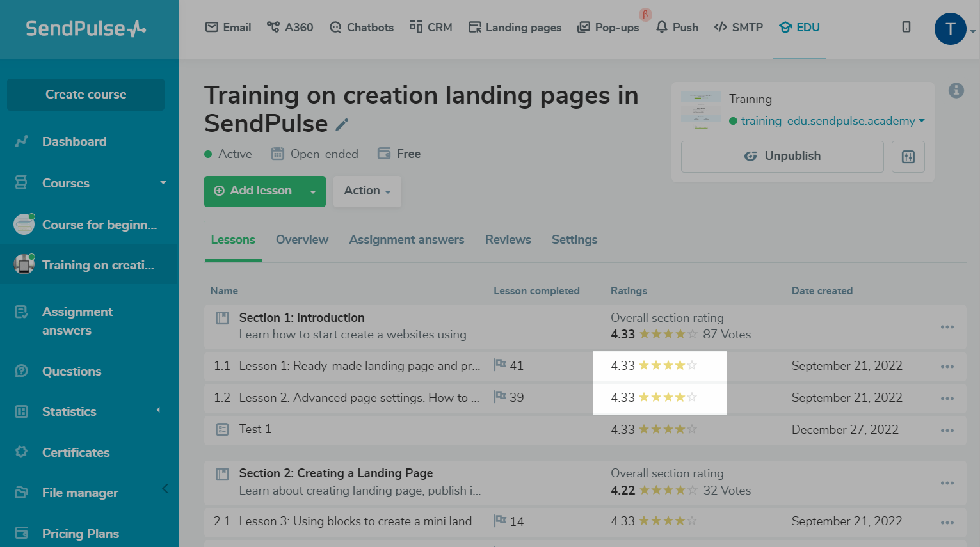Open Questions in the sidebar
The height and width of the screenshot is (547, 980).
72,371
